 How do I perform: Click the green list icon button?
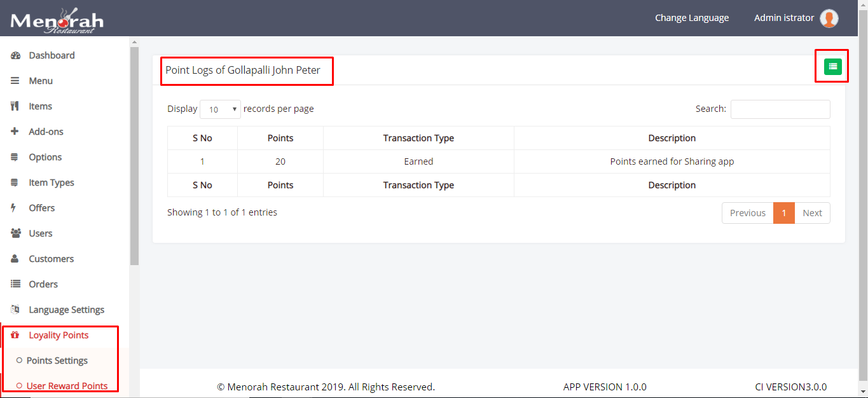832,66
